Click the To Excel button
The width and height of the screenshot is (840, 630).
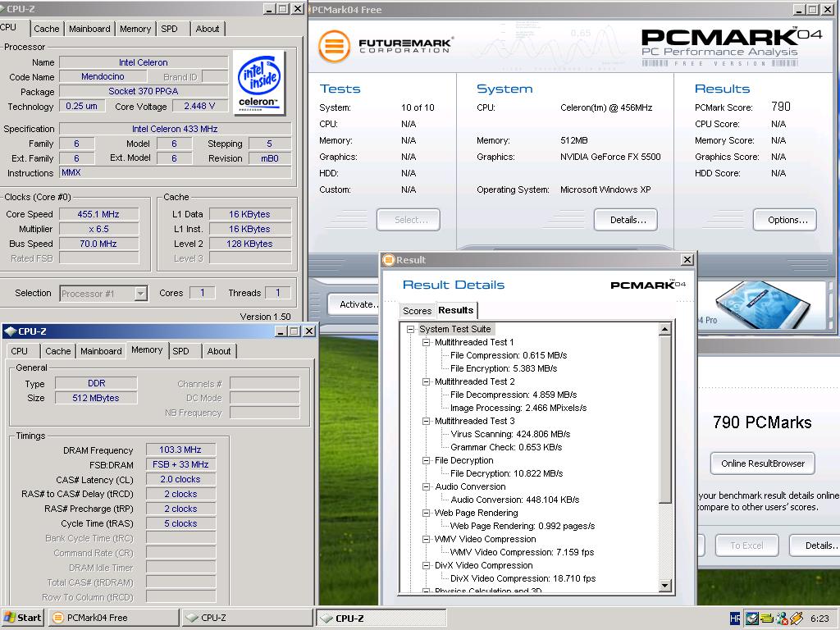point(746,546)
